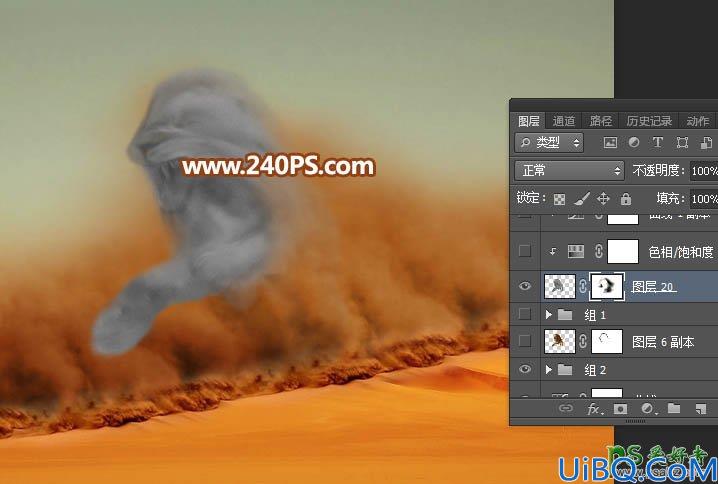This screenshot has width=718, height=484.
Task: Click the link layers icon at panel bottom
Action: coord(566,408)
